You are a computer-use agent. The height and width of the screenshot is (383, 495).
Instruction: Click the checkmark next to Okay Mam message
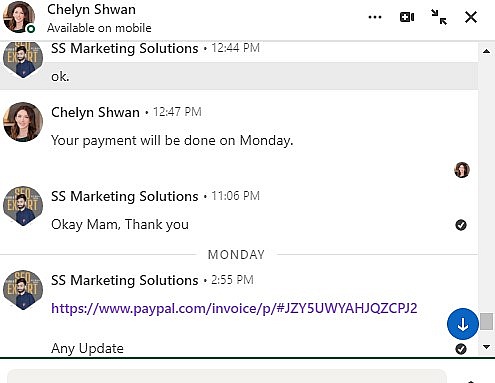click(461, 225)
